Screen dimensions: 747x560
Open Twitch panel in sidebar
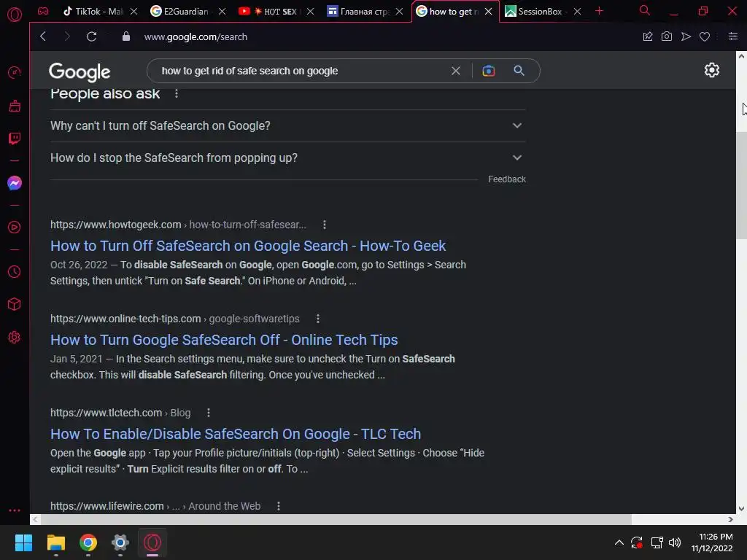point(15,139)
